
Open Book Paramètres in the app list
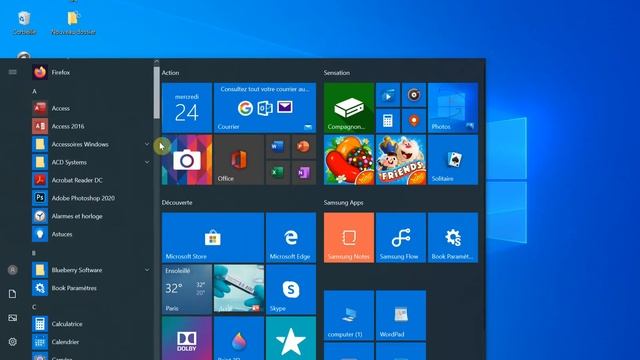91,288
